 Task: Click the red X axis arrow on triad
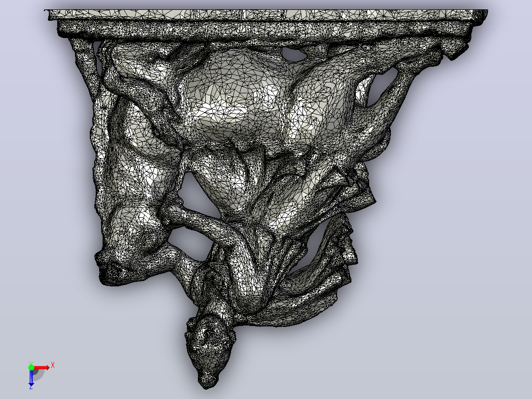41,367
